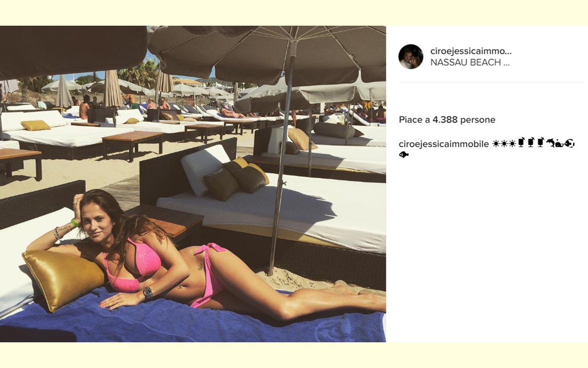Screen dimensions: 588x368
Task: Open the round profile avatar picture
Action: click(x=411, y=57)
